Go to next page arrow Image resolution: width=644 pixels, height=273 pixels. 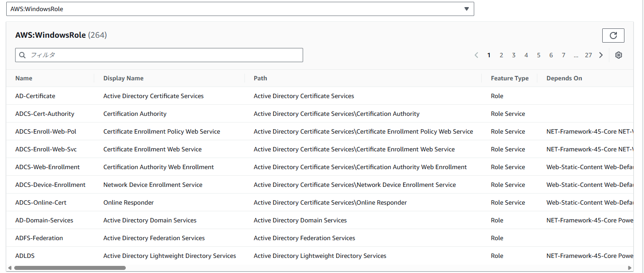[601, 55]
